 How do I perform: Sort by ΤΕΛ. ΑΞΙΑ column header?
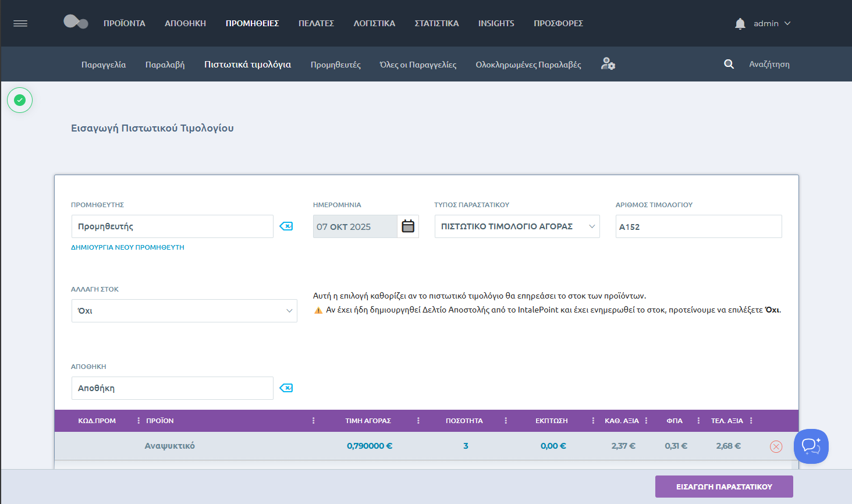tap(727, 421)
